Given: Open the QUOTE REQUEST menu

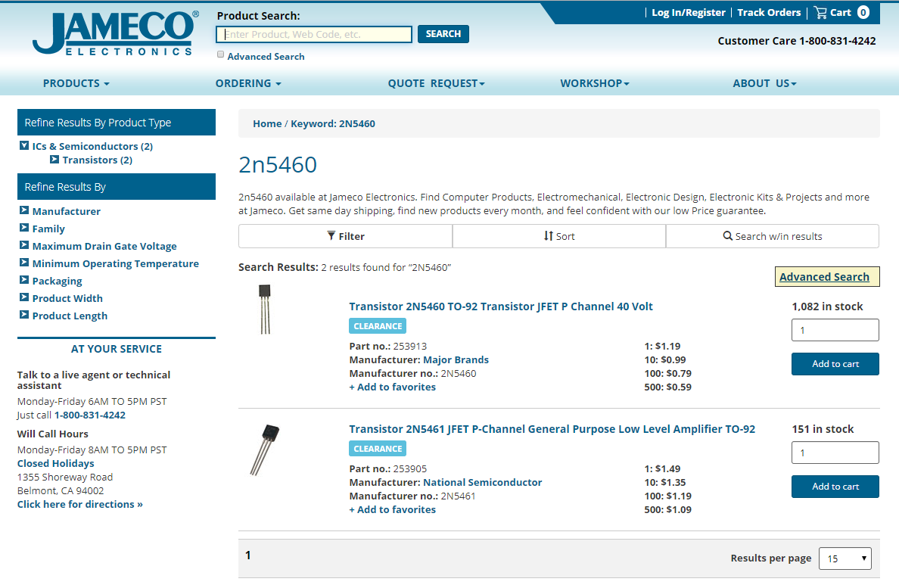Looking at the screenshot, I should point(437,84).
